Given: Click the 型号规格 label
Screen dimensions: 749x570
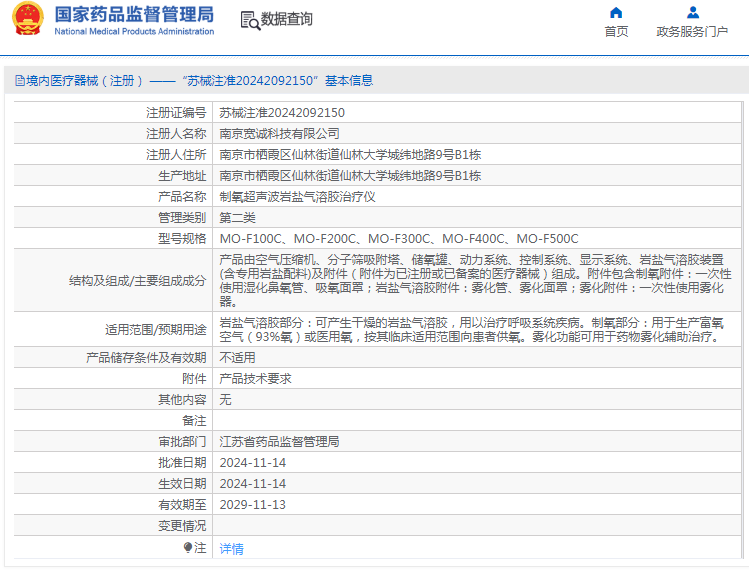Looking at the screenshot, I should tap(182, 239).
